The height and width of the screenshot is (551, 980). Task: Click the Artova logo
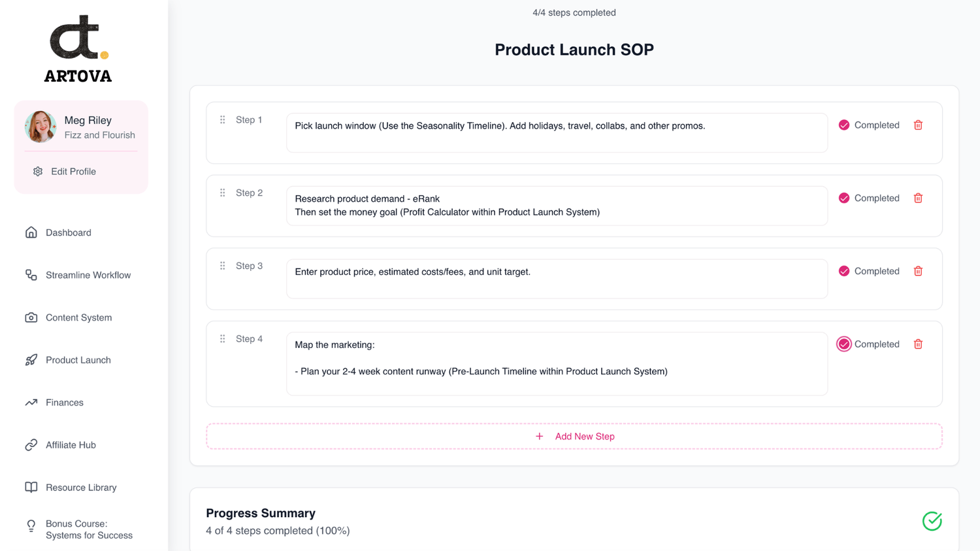[78, 49]
